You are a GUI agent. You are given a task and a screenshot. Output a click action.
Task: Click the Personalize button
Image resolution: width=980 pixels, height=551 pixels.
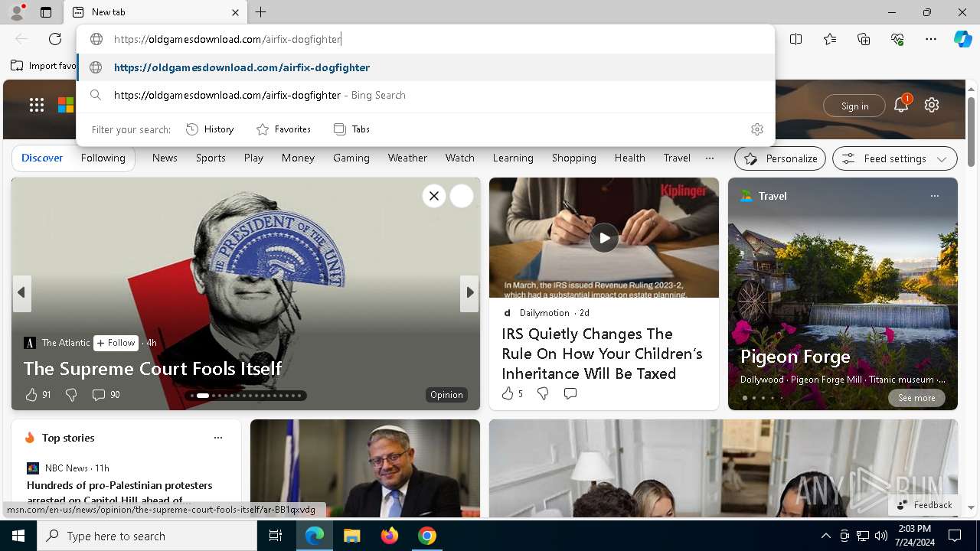(x=780, y=158)
